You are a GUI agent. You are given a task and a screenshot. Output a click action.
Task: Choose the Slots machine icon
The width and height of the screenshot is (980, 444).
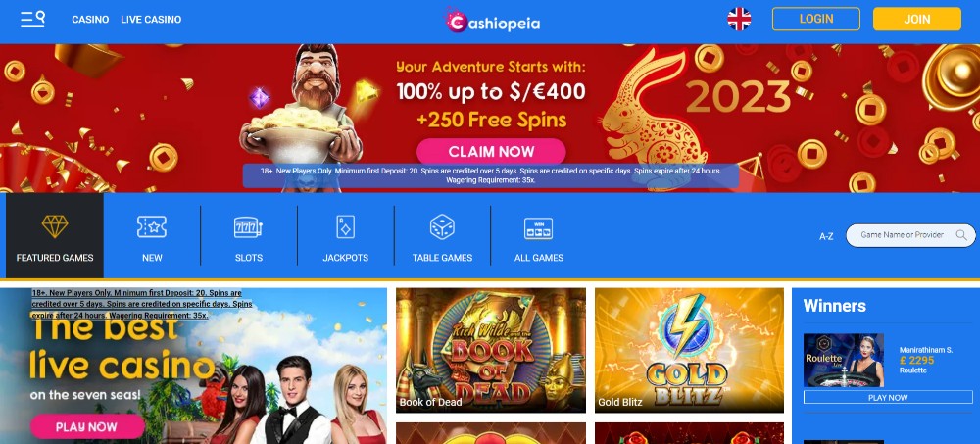(x=248, y=227)
